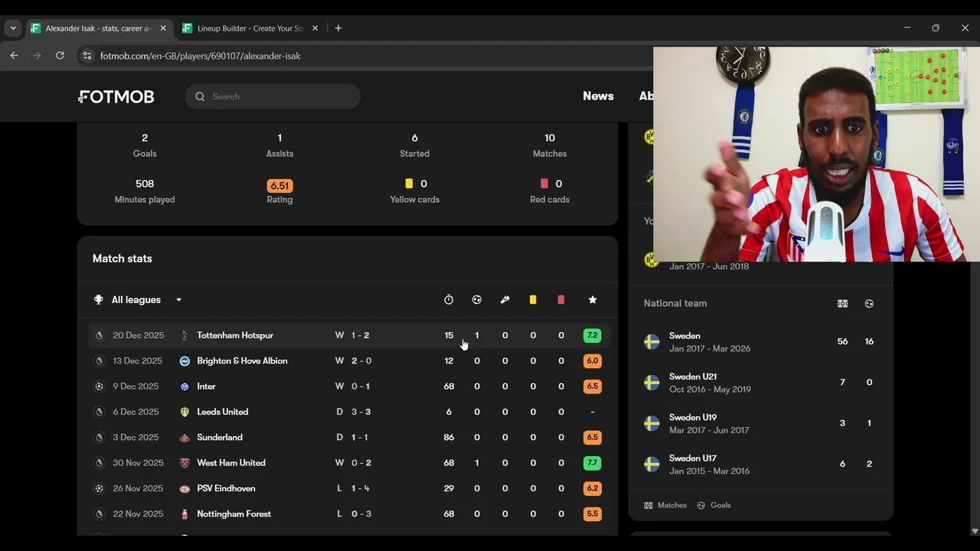
Task: Open the Brighton & Hove Albion match
Action: pyautogui.click(x=348, y=361)
